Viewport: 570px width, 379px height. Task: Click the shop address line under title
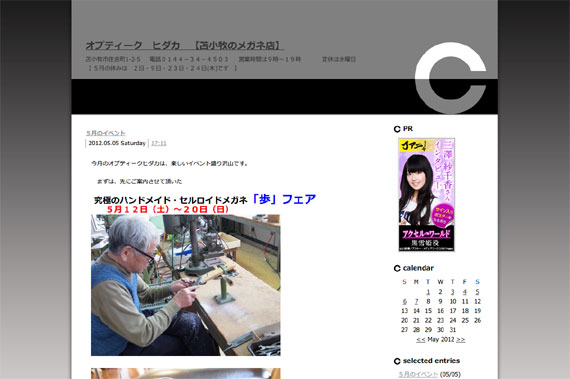coord(221,59)
